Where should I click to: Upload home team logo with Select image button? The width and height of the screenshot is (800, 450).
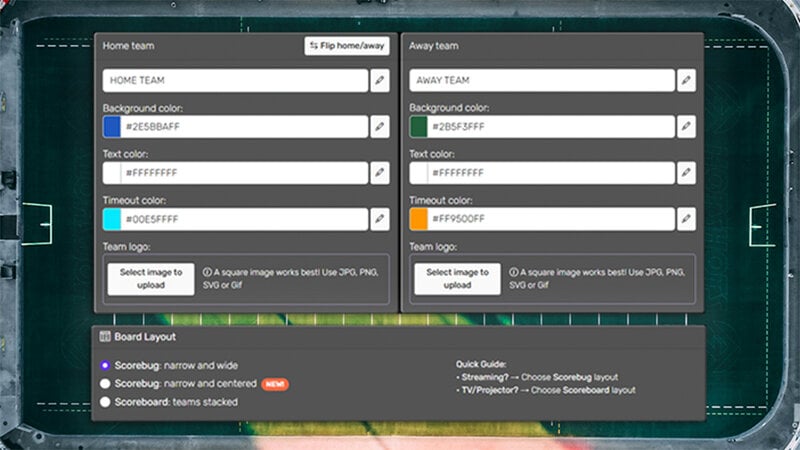(x=151, y=278)
